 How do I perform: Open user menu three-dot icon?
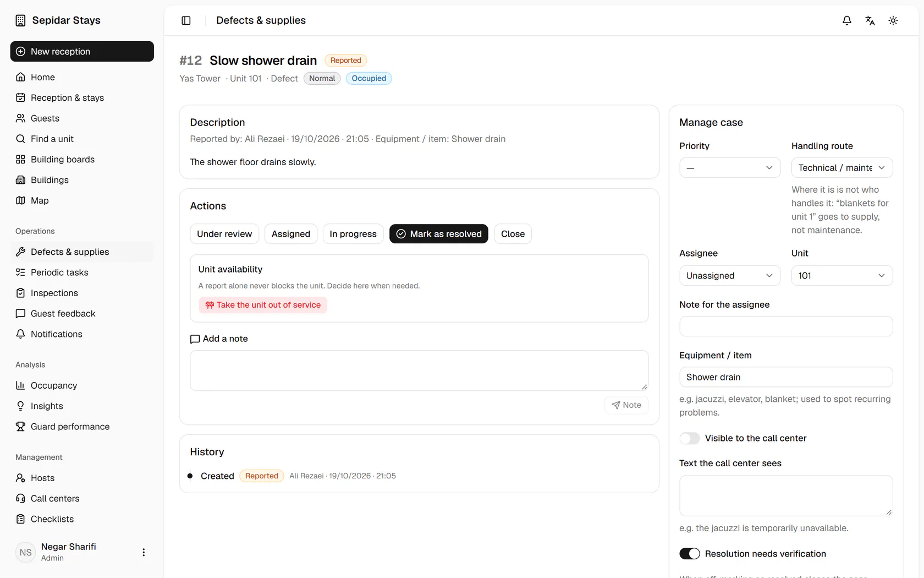144,552
